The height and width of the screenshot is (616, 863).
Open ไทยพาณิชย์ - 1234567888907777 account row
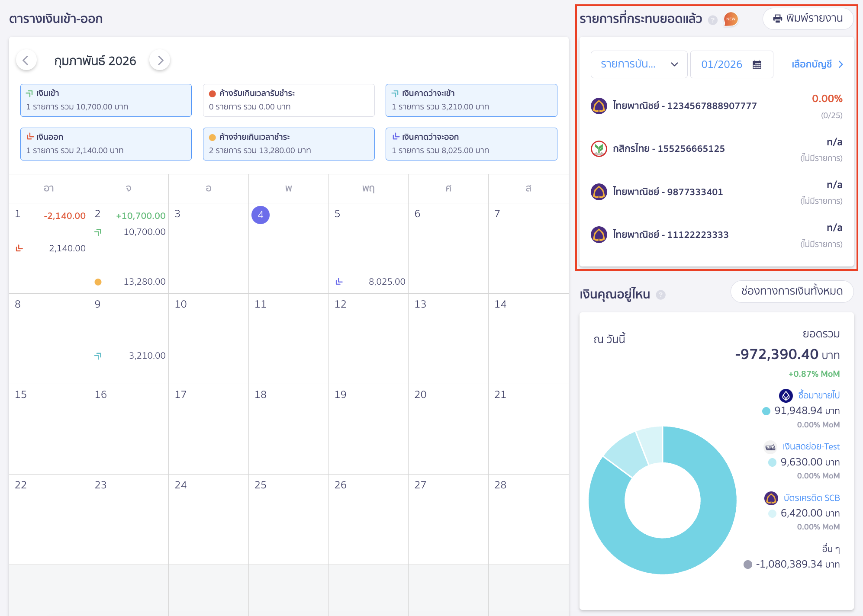pyautogui.click(x=684, y=106)
